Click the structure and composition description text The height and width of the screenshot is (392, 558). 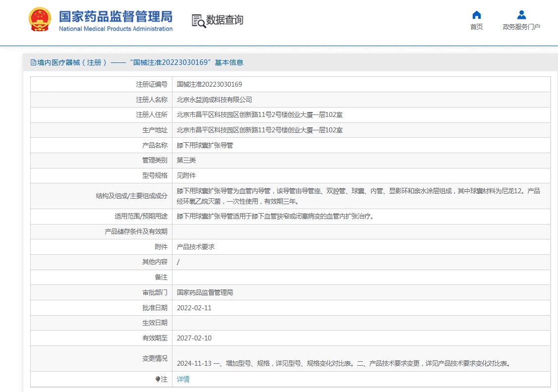[x=358, y=196]
